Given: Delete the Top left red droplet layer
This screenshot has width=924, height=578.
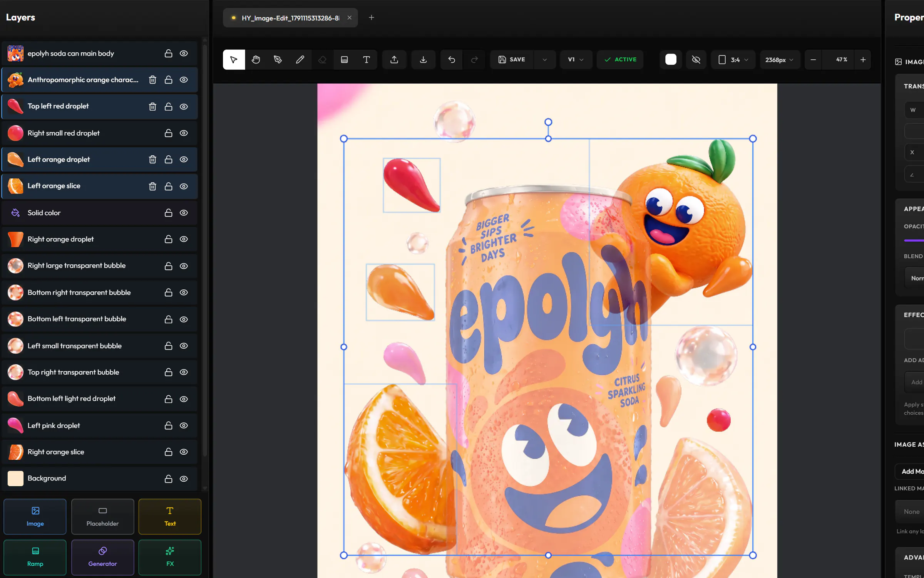Looking at the screenshot, I should point(152,106).
